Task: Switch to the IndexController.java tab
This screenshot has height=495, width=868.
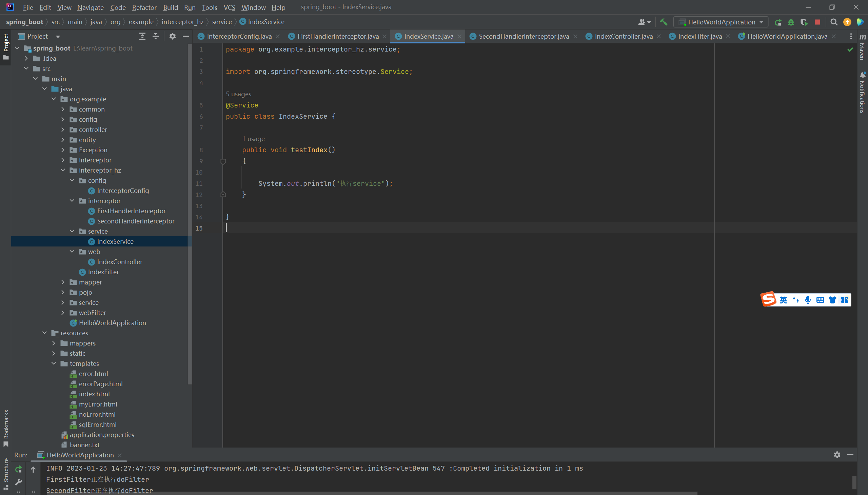Action: (623, 36)
